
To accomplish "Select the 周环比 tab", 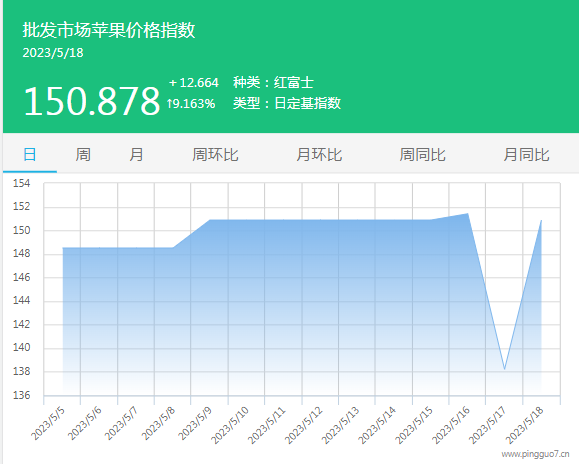I will coord(215,154).
